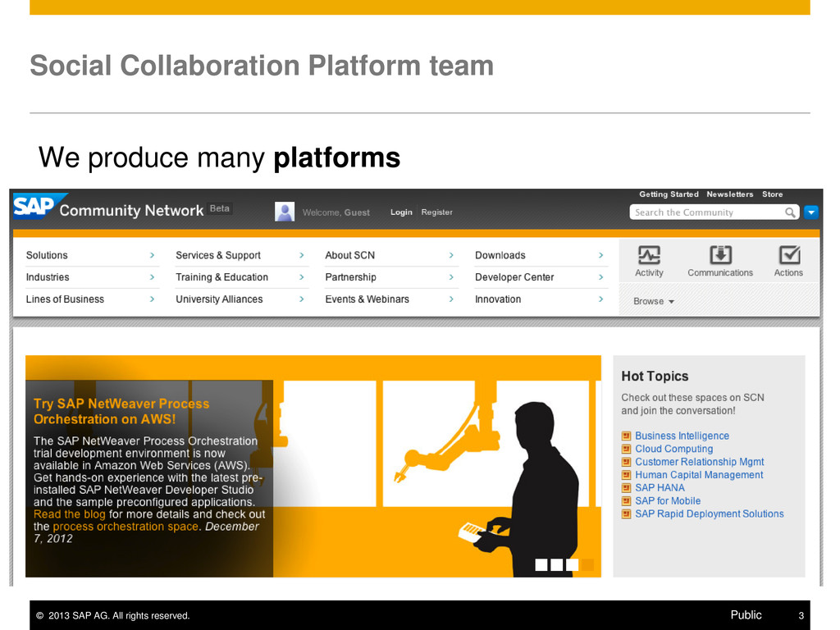Screen dimensions: 840x630
Task: Click the Login link
Action: pos(401,212)
